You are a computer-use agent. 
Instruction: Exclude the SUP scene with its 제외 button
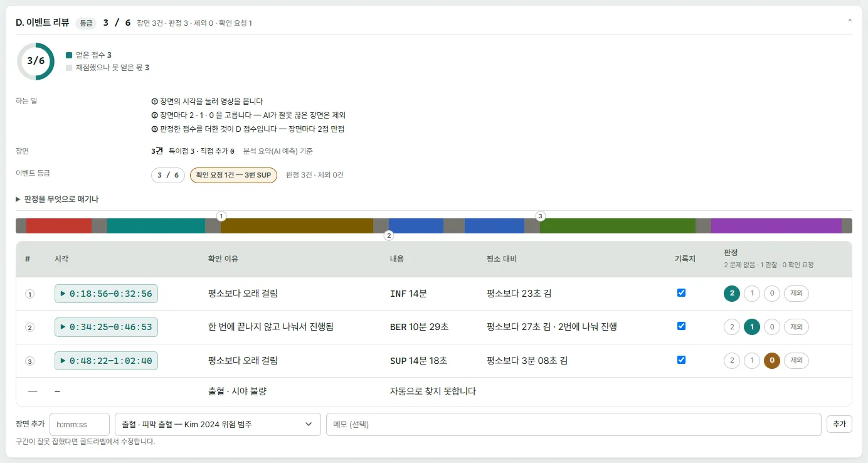click(x=797, y=361)
